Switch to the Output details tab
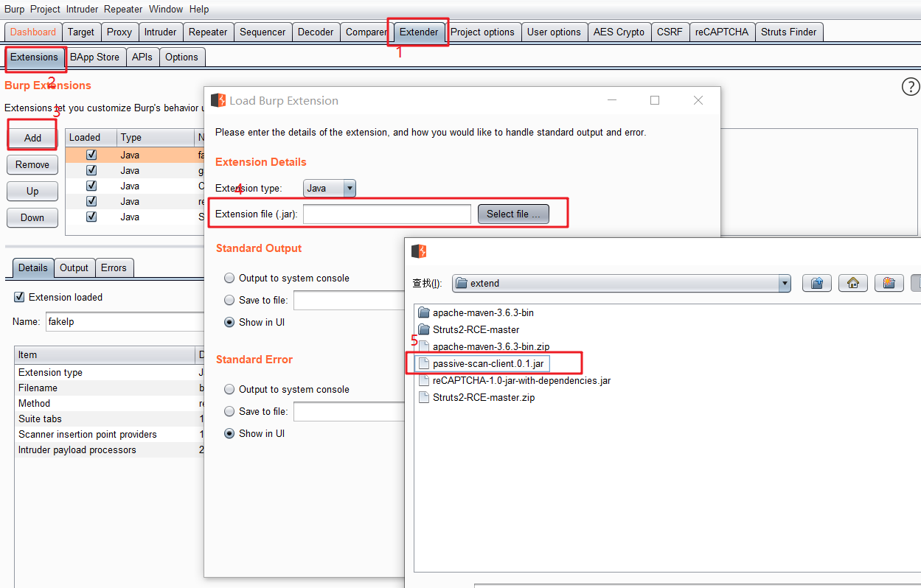This screenshot has width=921, height=588. [x=74, y=267]
